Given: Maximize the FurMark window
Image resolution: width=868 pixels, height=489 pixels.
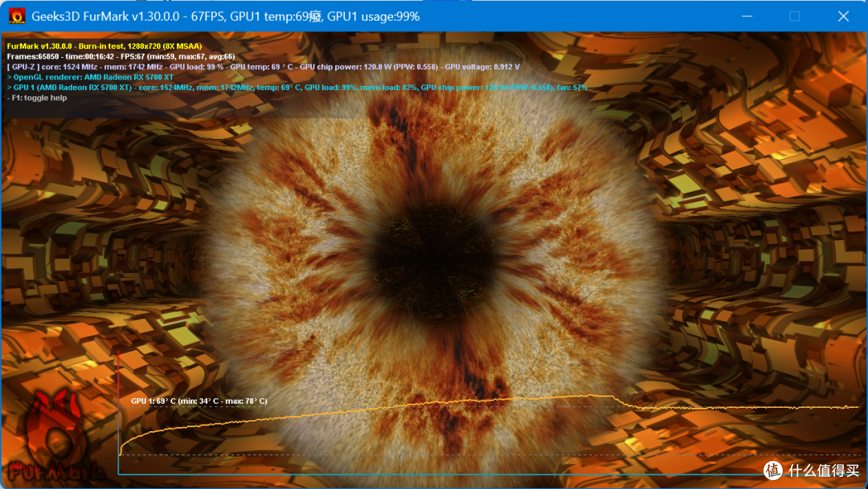Looking at the screenshot, I should 794,16.
